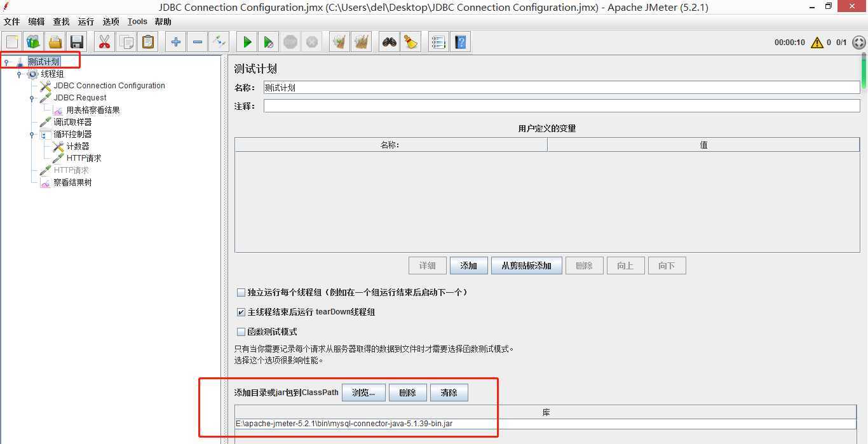Click the disabled 详细 button

(428, 266)
